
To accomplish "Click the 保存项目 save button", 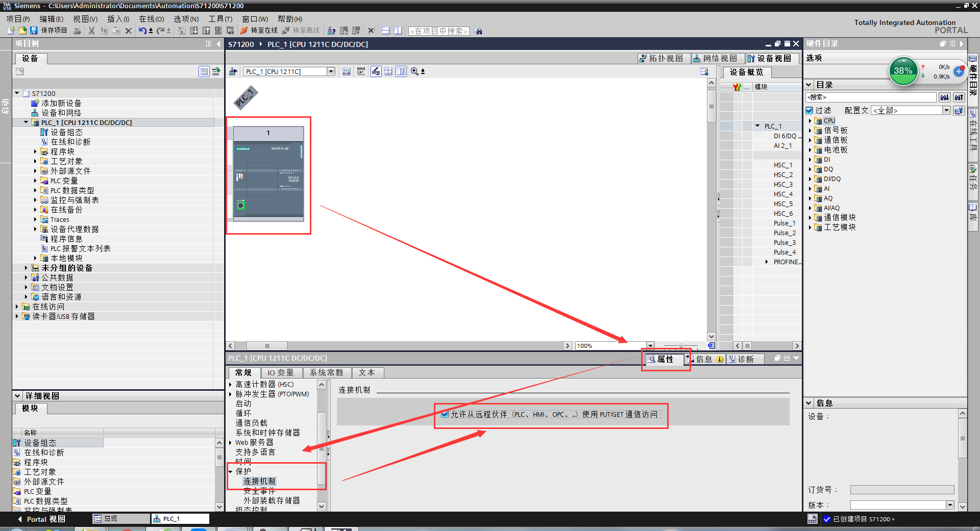I will point(48,31).
